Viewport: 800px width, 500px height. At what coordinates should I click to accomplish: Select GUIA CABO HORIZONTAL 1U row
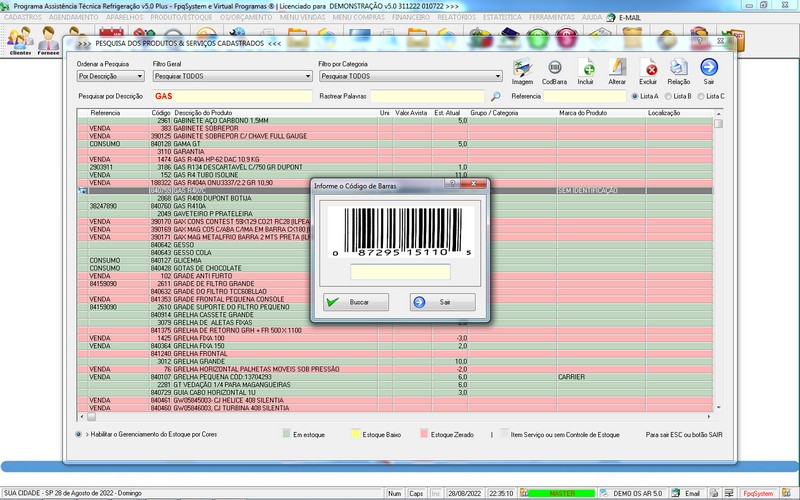point(395,392)
